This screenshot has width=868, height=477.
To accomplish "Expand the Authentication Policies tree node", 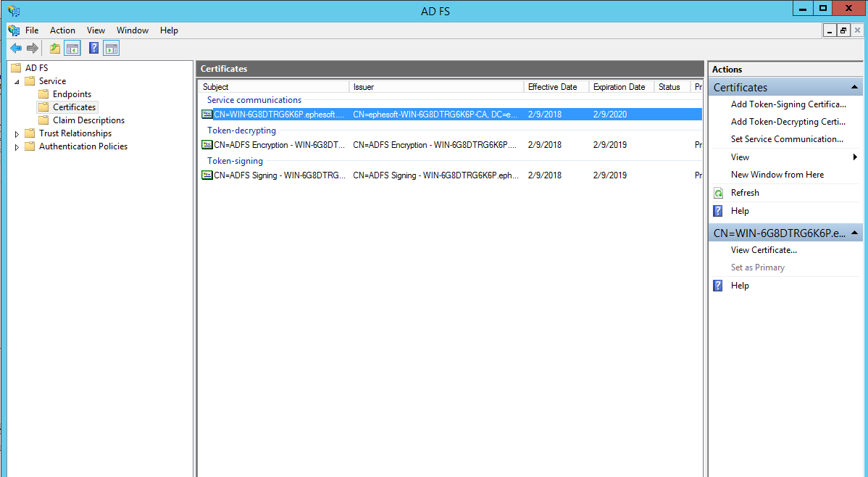I will (x=17, y=147).
